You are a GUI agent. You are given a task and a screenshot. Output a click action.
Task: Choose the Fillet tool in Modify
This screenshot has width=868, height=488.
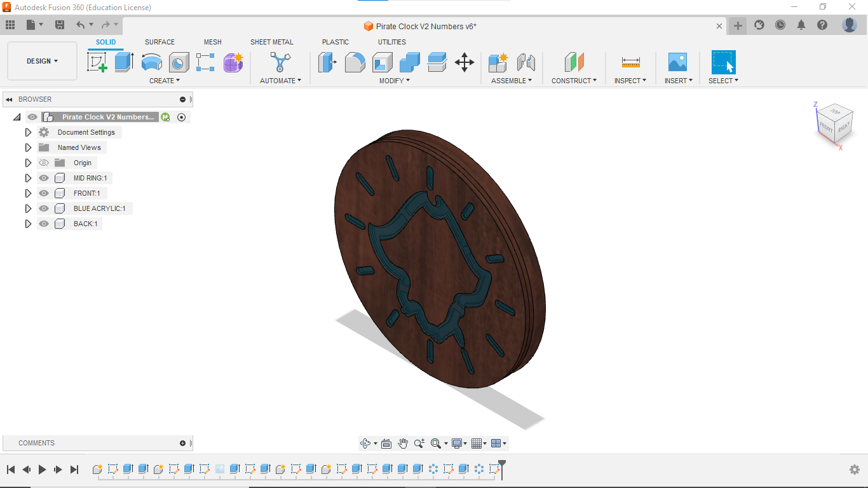(355, 62)
